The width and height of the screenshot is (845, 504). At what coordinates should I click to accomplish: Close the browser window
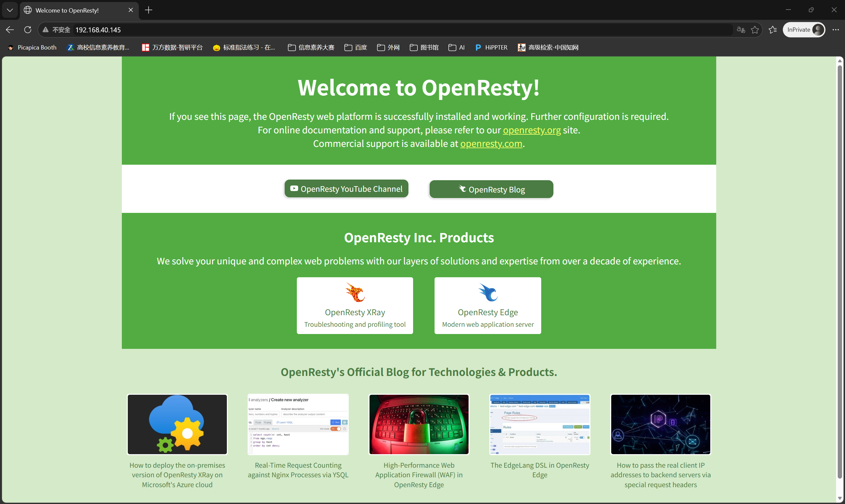(834, 10)
